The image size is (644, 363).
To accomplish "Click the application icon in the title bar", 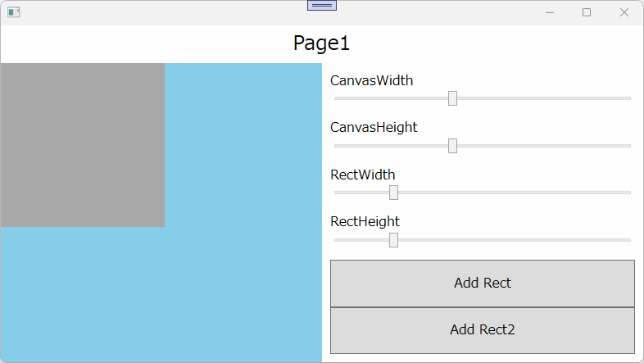I will (x=13, y=12).
